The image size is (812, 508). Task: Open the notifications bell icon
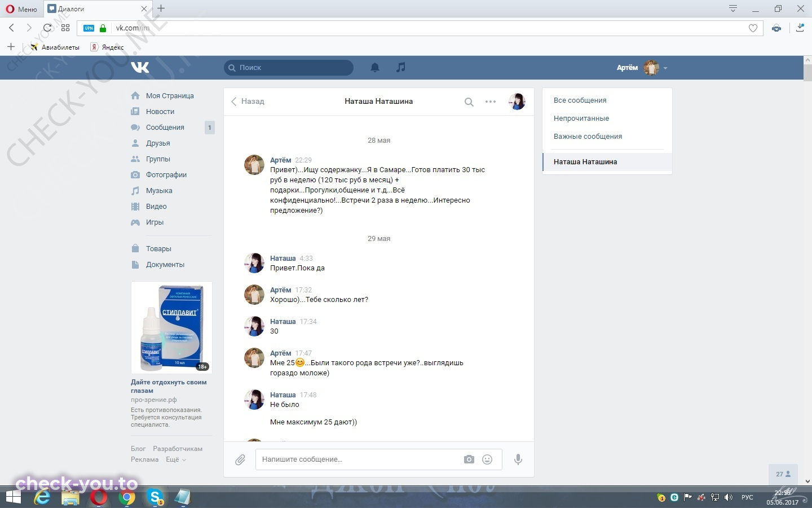point(374,68)
